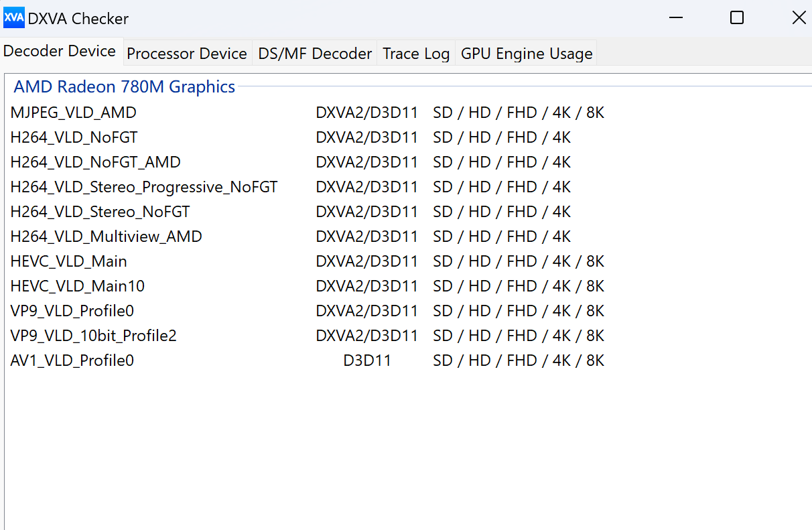The height and width of the screenshot is (530, 812).
Task: Open the Trace Log tab
Action: click(x=416, y=54)
